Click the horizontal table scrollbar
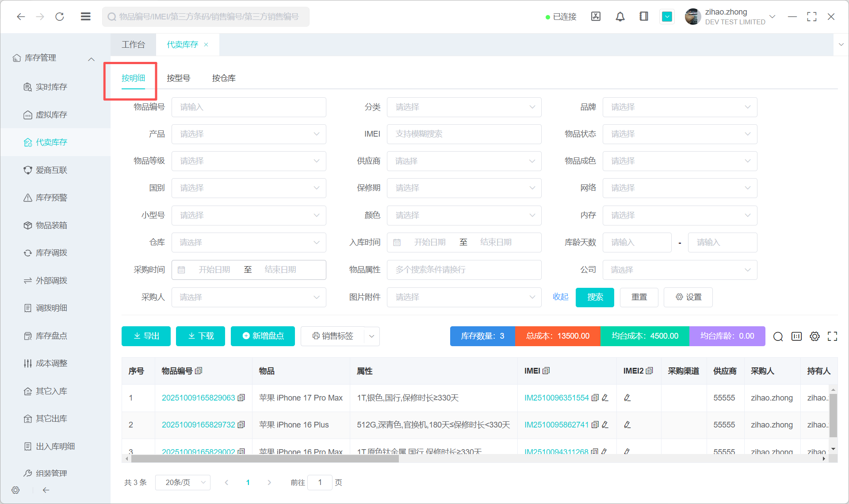This screenshot has height=504, width=849. [265, 459]
